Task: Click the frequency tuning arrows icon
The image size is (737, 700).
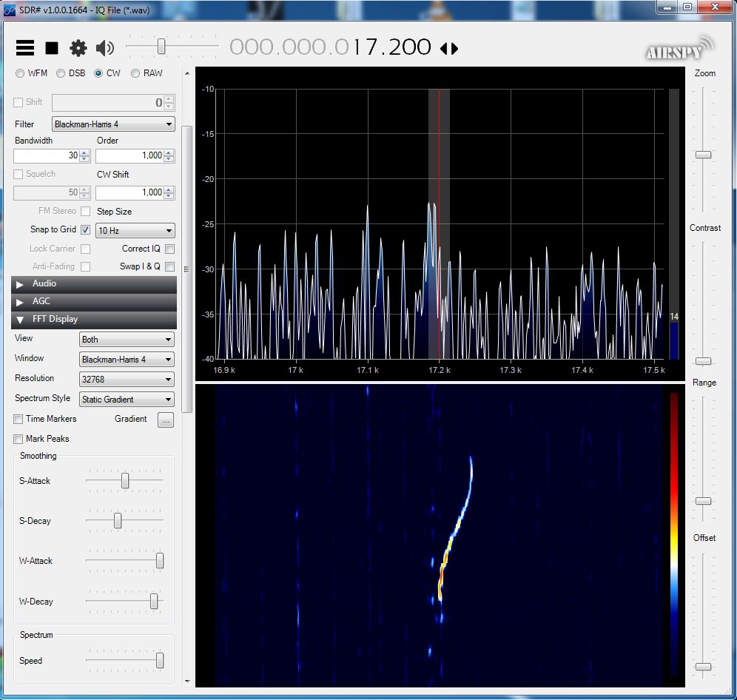Action: click(x=449, y=49)
